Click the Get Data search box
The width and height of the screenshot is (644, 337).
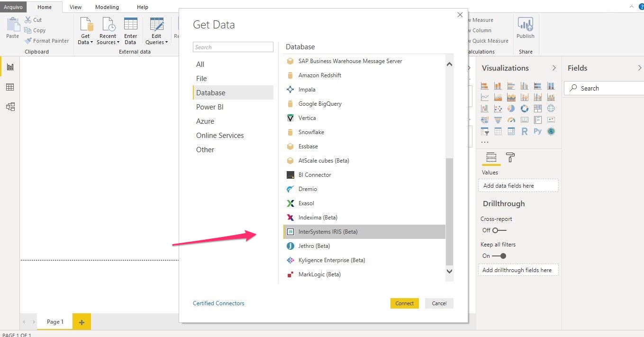[x=233, y=47]
